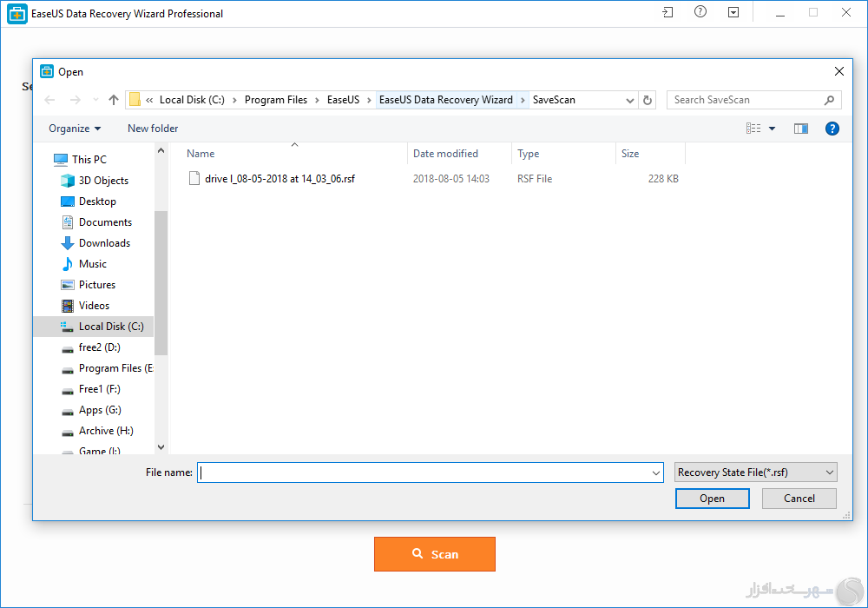Click the navigation pane scroll down arrow

pyautogui.click(x=161, y=446)
